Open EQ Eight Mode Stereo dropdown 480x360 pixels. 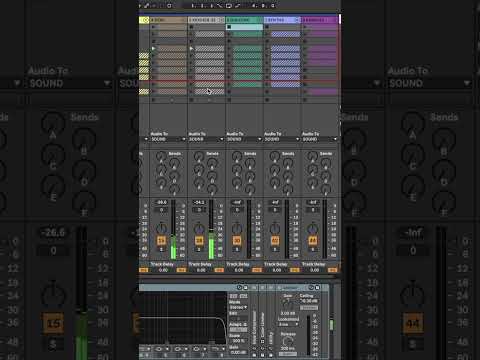pyautogui.click(x=238, y=307)
